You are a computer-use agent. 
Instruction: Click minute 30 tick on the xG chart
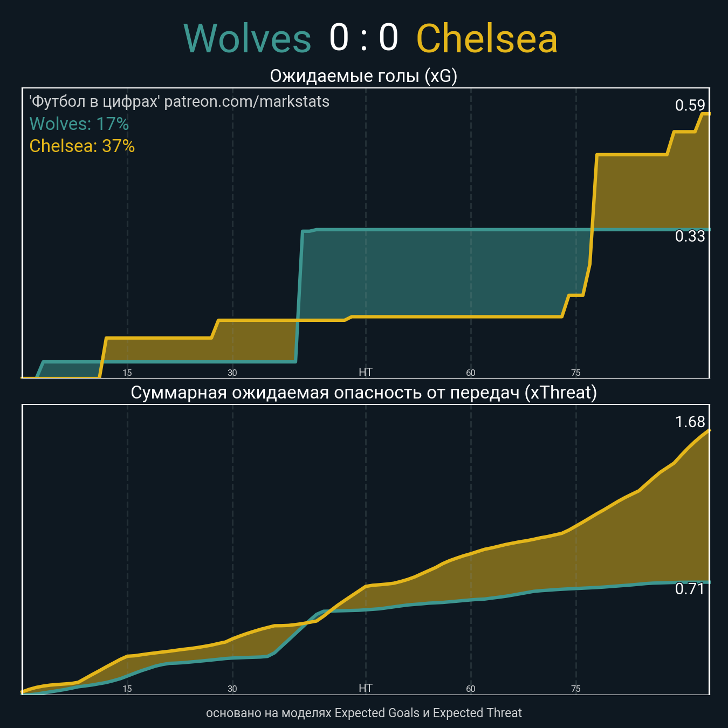tap(232, 373)
